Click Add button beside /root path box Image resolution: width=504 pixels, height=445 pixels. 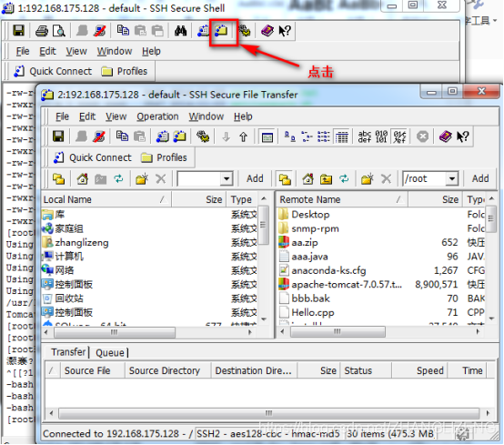pyautogui.click(x=480, y=178)
